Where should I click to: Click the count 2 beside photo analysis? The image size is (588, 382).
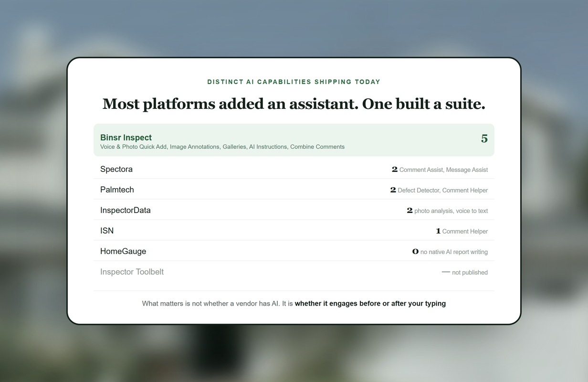pos(409,210)
